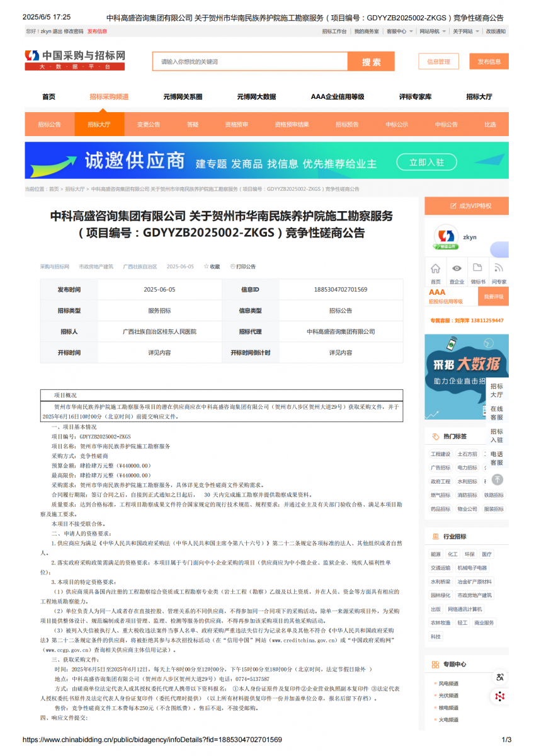Switch to the 中标公示 tab
The height and width of the screenshot is (756, 534).
(397, 125)
